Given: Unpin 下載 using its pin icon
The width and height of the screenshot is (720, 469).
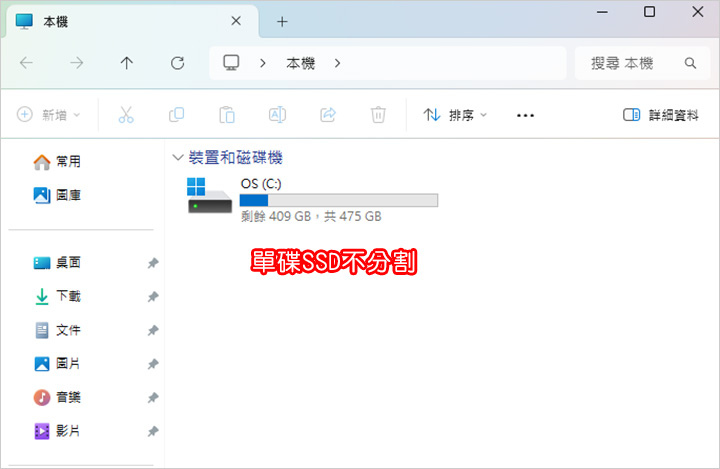Looking at the screenshot, I should pos(153,296).
